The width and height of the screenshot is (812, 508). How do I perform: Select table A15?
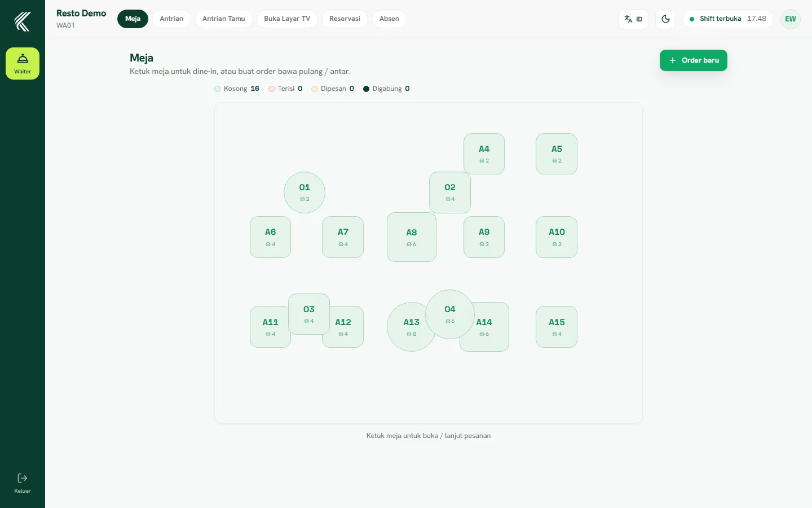click(557, 327)
